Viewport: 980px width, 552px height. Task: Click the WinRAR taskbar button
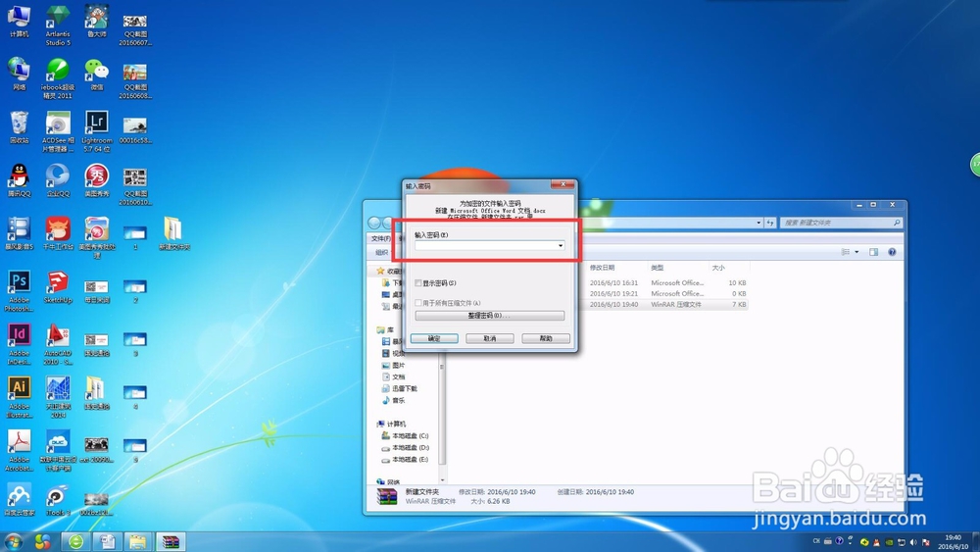[170, 541]
